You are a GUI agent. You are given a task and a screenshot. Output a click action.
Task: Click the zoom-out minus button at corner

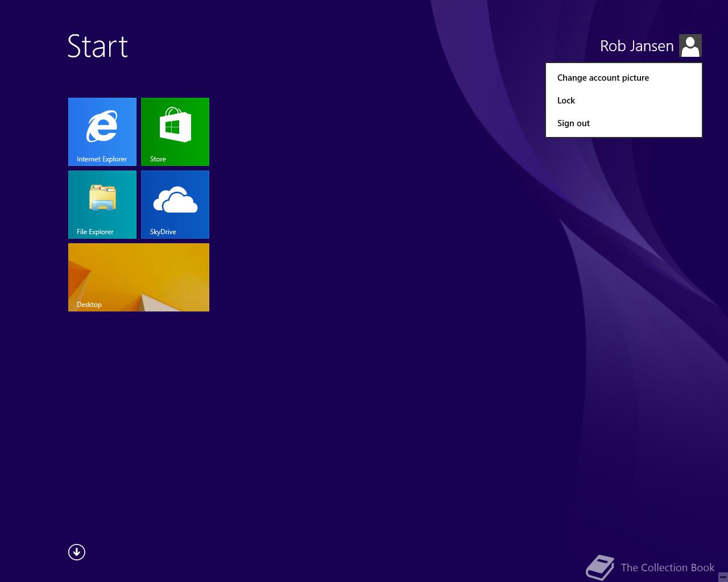pyautogui.click(x=723, y=577)
